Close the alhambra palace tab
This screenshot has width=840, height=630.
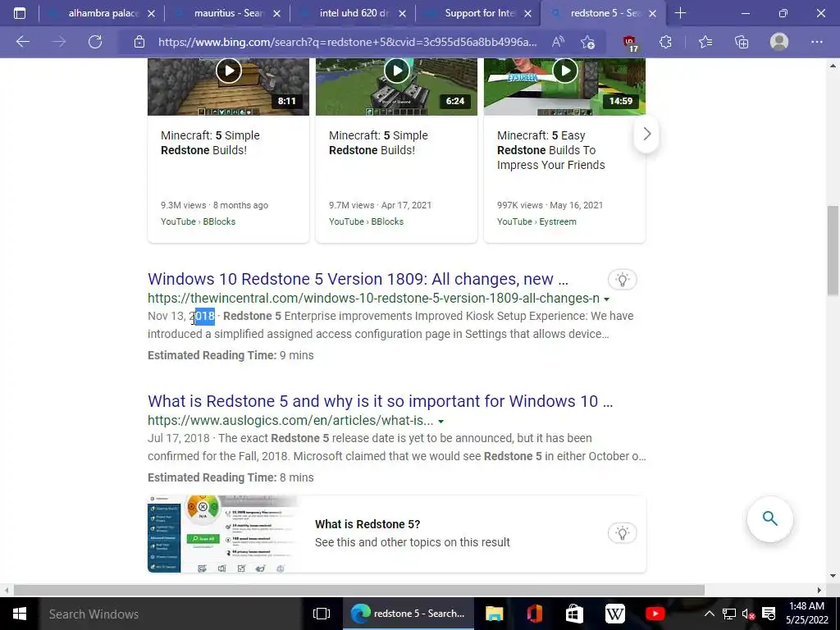[x=152, y=13]
